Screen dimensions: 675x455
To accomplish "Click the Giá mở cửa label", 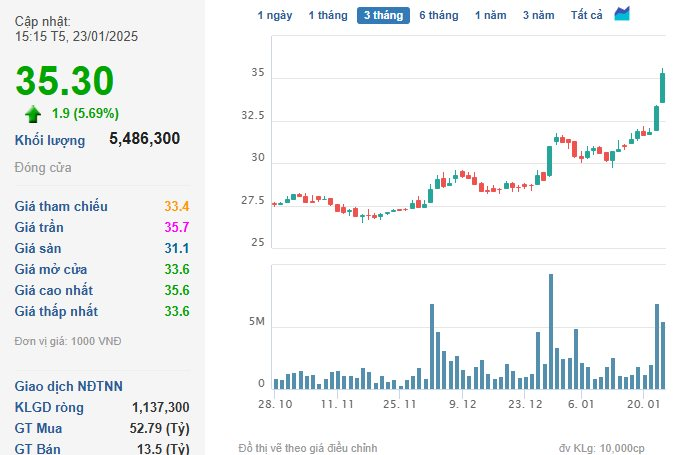I will 51,269.
